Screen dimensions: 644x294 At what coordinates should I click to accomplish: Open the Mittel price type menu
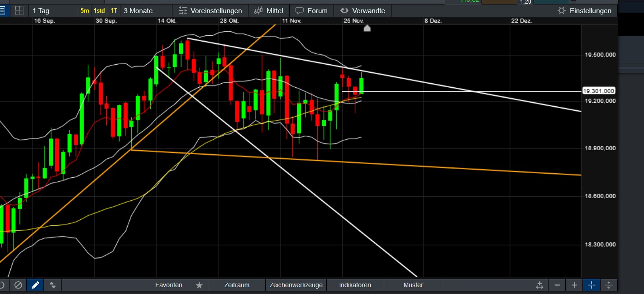point(269,10)
